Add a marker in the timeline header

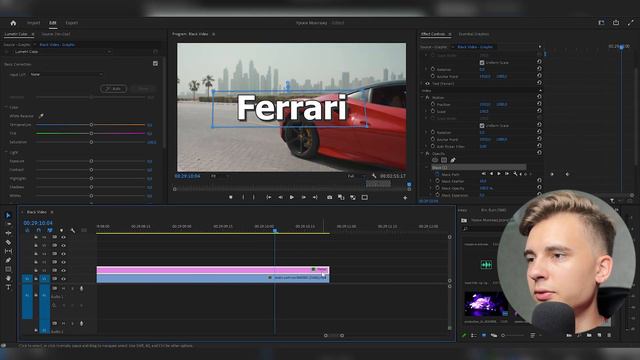pyautogui.click(x=61, y=231)
